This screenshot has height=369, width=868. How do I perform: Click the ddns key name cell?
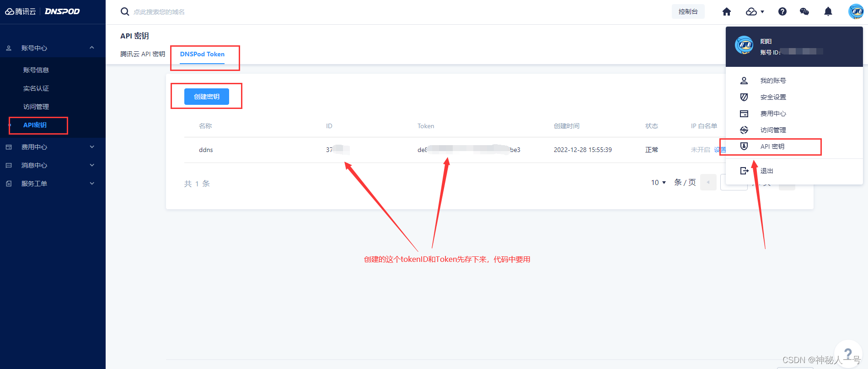tap(206, 150)
